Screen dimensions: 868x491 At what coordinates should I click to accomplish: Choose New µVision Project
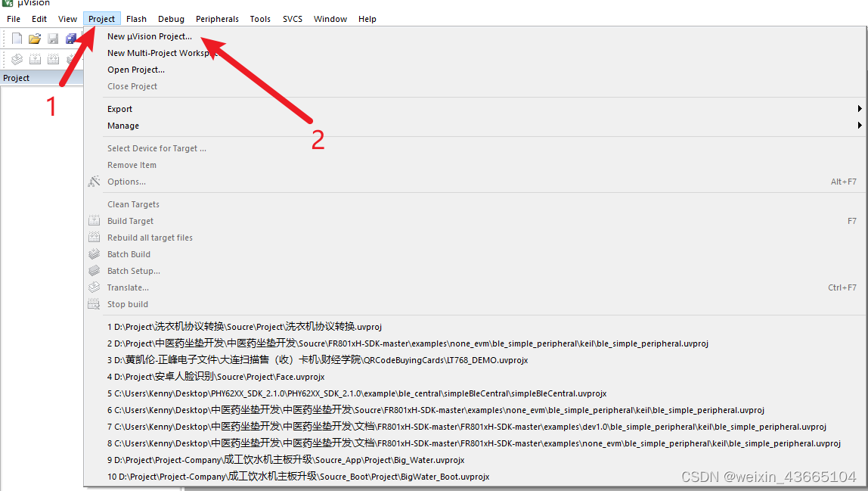click(475, 36)
